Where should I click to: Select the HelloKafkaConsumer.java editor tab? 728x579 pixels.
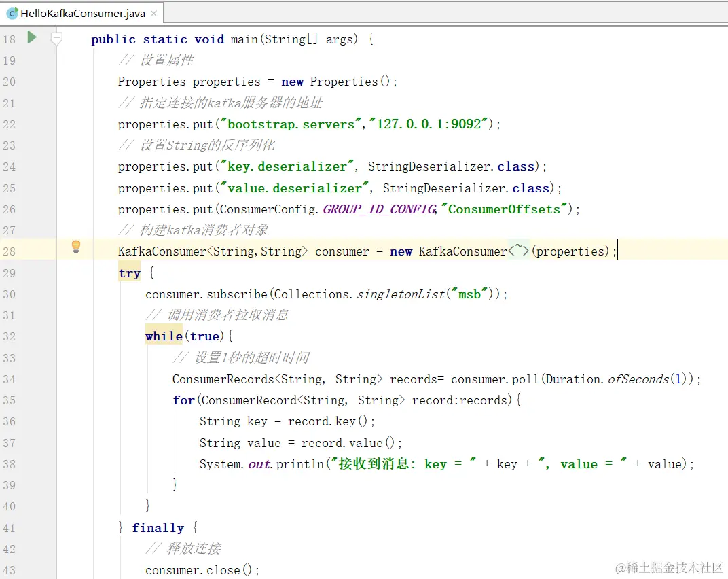click(x=81, y=14)
